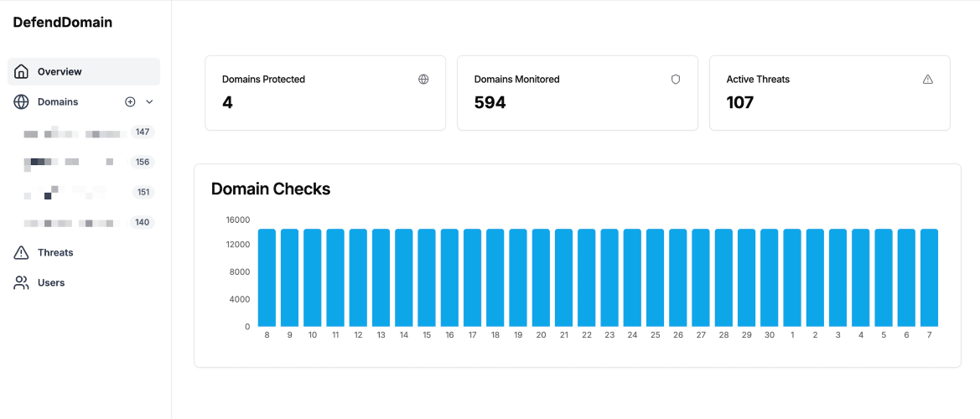The width and height of the screenshot is (980, 419).
Task: Collapse the Domains list with the chevron
Action: click(x=149, y=101)
